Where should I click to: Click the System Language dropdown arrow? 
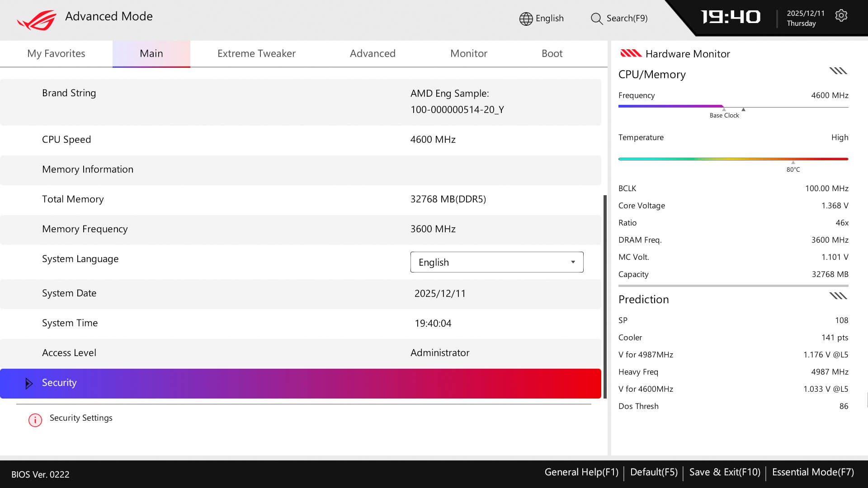point(573,262)
